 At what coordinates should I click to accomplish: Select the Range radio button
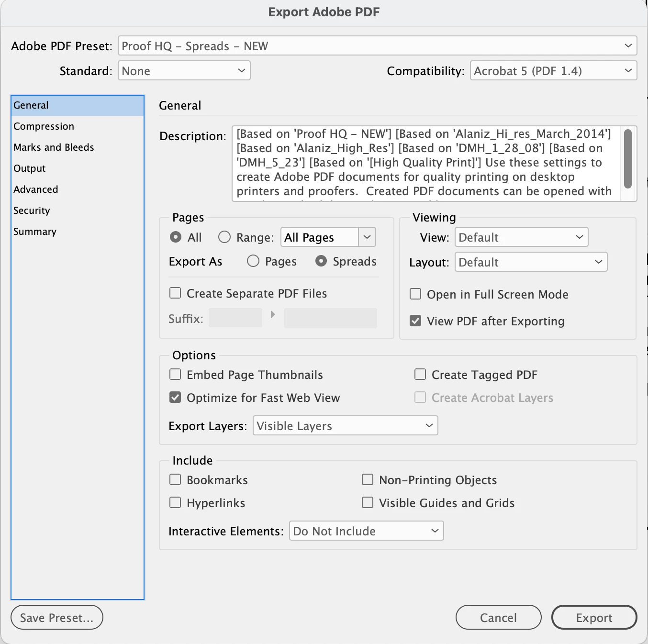(224, 237)
